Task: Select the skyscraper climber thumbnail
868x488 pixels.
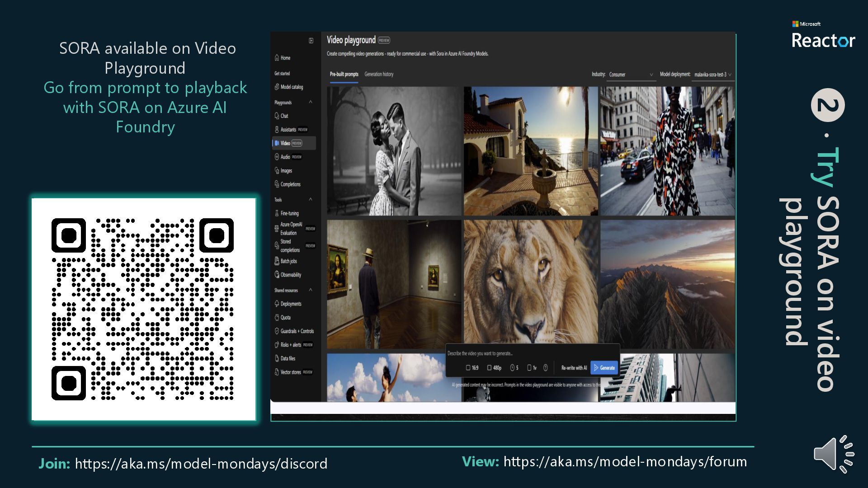Action: coord(667,378)
